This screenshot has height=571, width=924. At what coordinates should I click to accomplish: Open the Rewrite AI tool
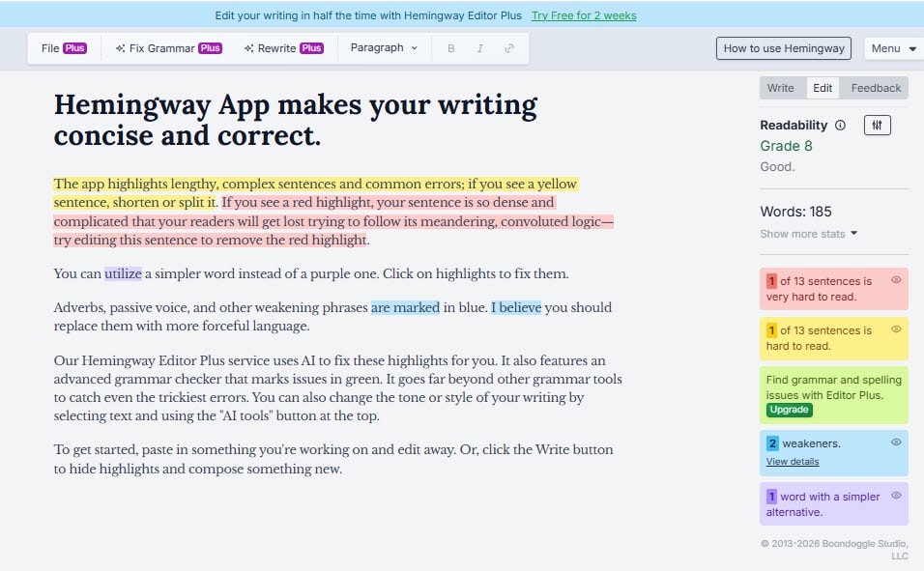[283, 47]
